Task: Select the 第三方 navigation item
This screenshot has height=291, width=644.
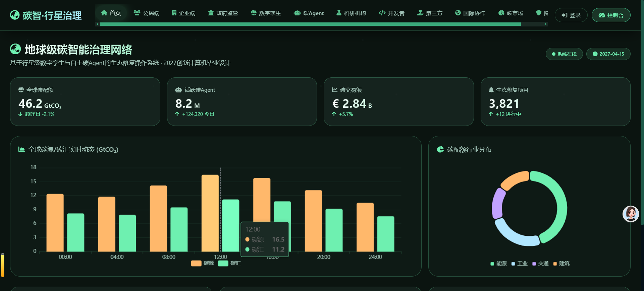Action: click(x=430, y=13)
